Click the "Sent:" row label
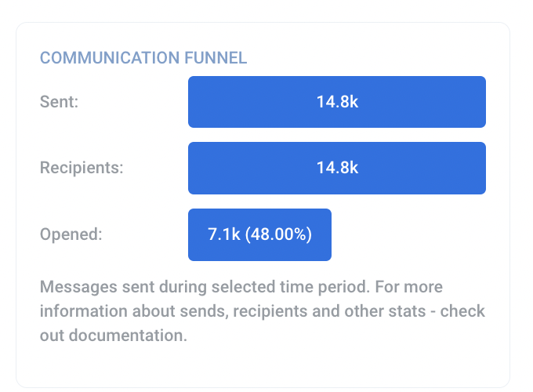 coord(59,102)
